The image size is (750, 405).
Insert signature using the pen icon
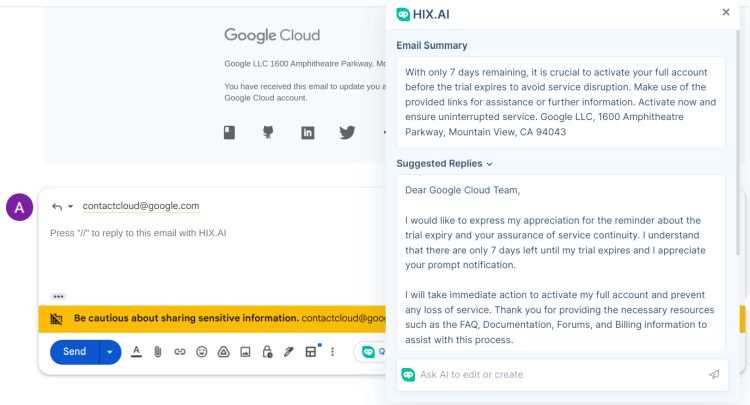click(289, 352)
